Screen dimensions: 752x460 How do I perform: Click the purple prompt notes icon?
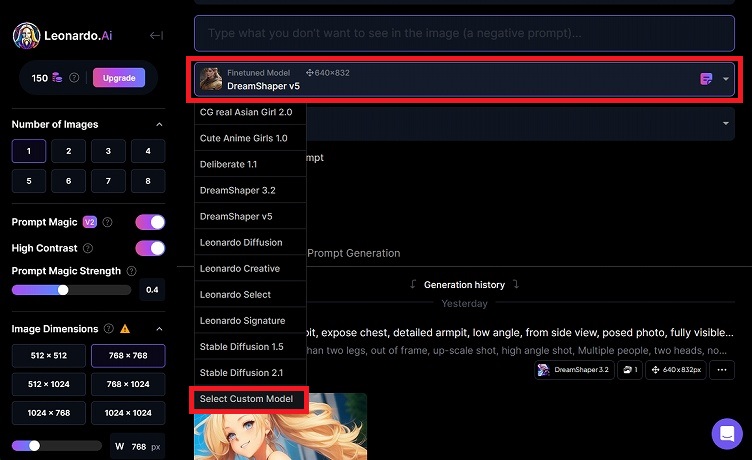pyautogui.click(x=706, y=79)
